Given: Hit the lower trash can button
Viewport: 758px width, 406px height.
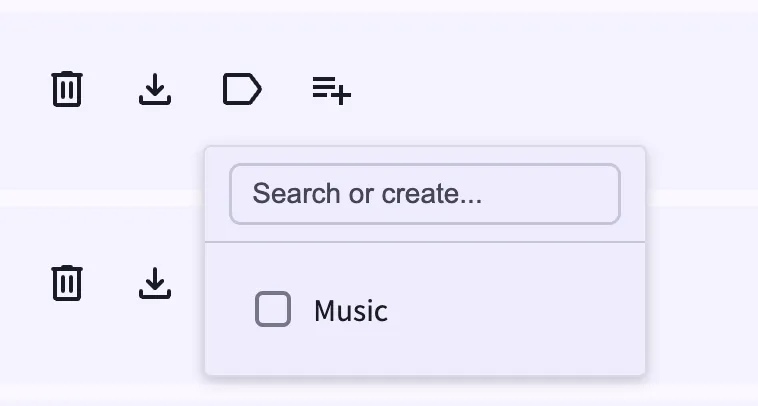Looking at the screenshot, I should pos(67,283).
